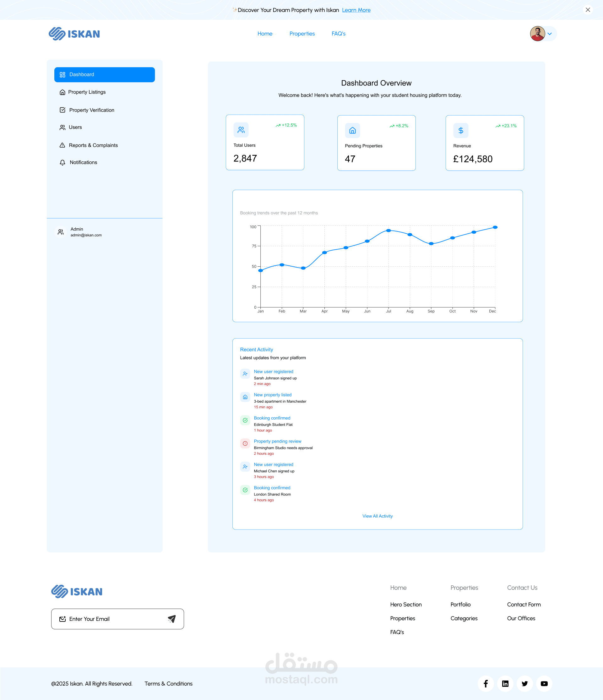Click View All Activity link
The width and height of the screenshot is (603, 700).
coord(377,516)
